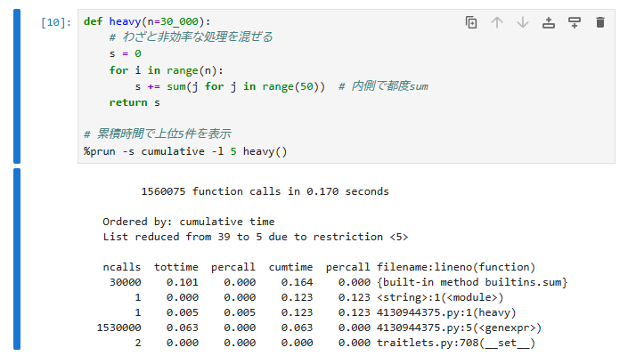Click the 'filename:lineno(function)' column header

tap(456, 267)
